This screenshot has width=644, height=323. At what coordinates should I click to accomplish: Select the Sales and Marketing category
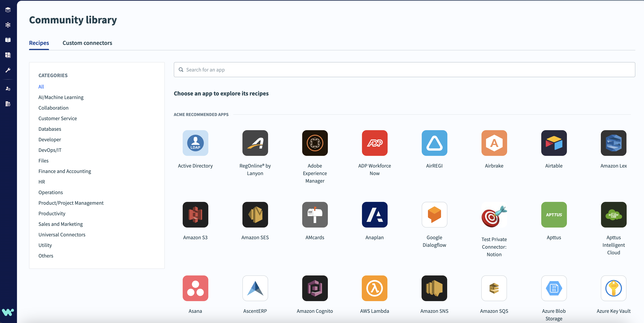[61, 224]
